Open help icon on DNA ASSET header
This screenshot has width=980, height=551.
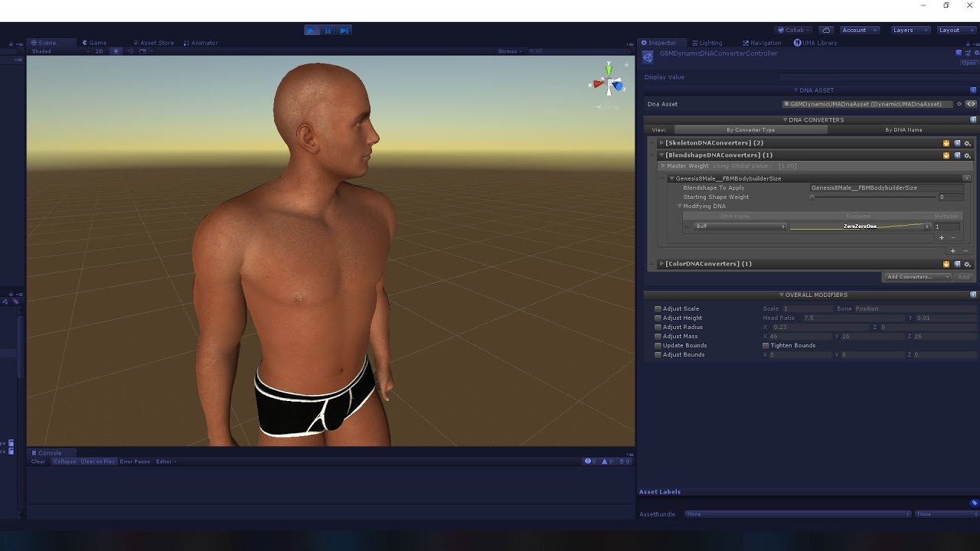coord(973,90)
